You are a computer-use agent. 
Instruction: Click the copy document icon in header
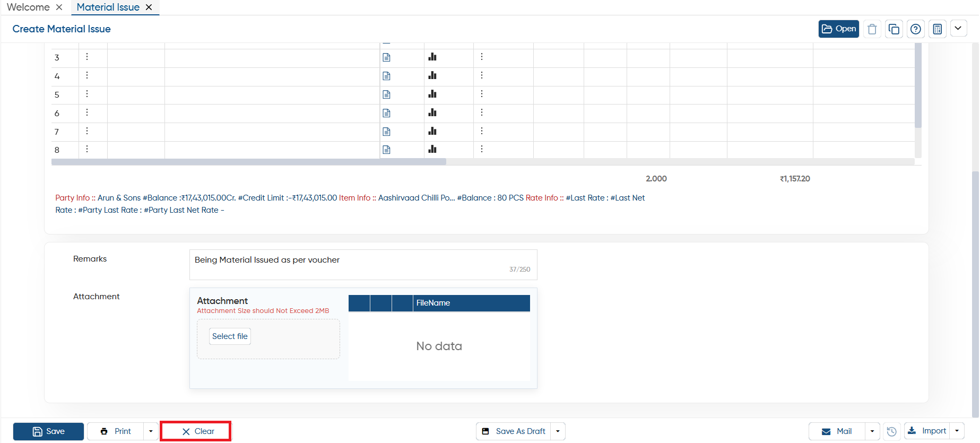(894, 29)
